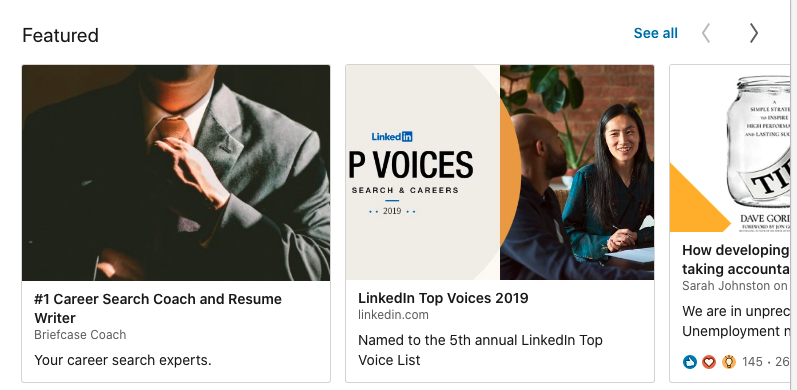Click the lightbulb insightful reaction icon

tap(729, 362)
